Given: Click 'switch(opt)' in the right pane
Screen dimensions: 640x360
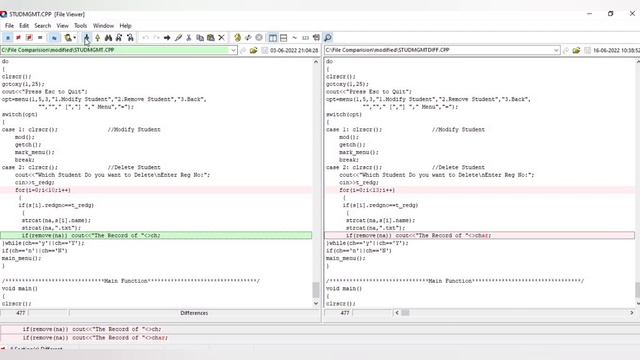Looking at the screenshot, I should 344,115.
